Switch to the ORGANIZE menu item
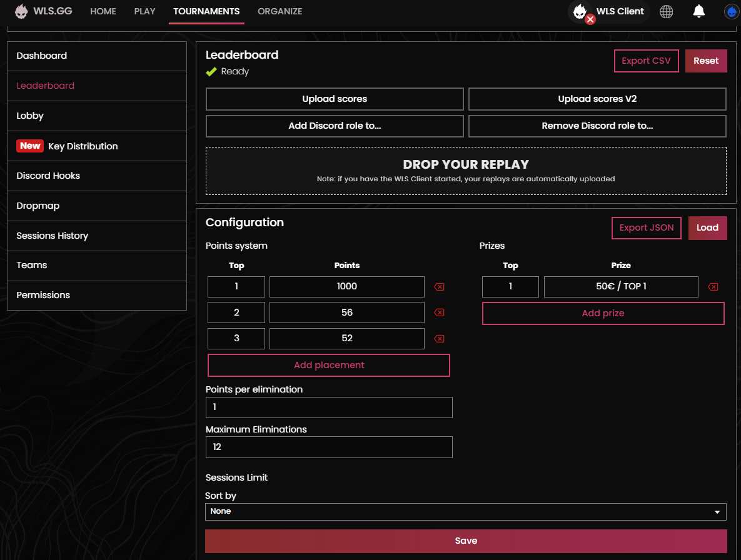 coord(280,11)
